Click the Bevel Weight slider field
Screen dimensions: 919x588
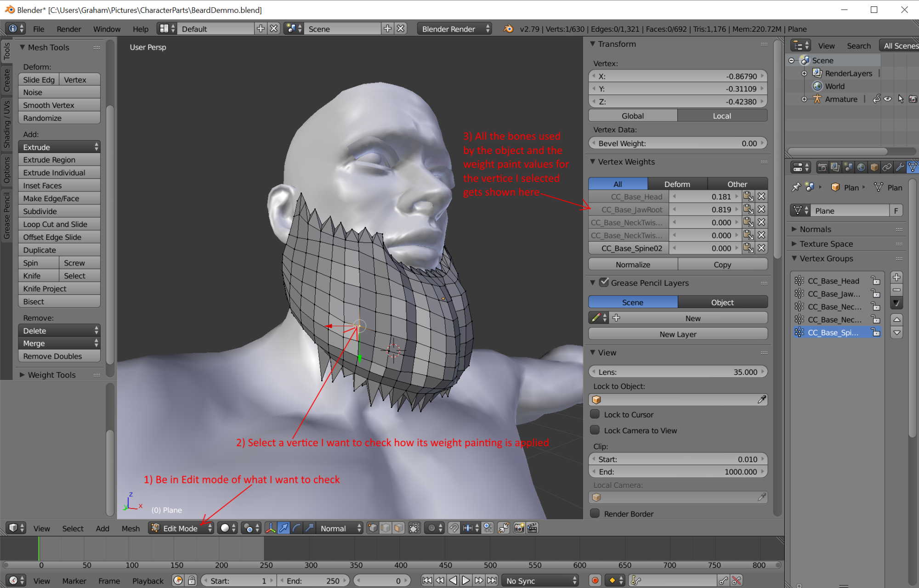pos(678,143)
